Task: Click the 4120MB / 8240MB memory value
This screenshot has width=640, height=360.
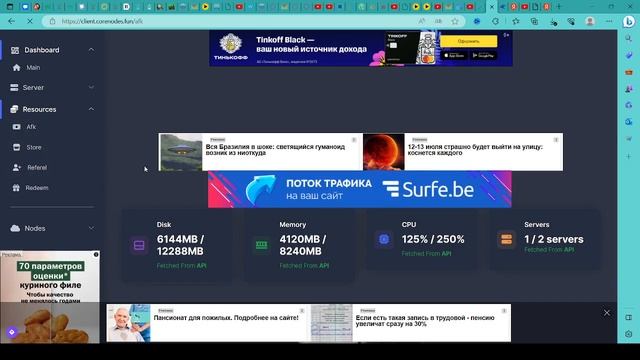Action: point(303,245)
